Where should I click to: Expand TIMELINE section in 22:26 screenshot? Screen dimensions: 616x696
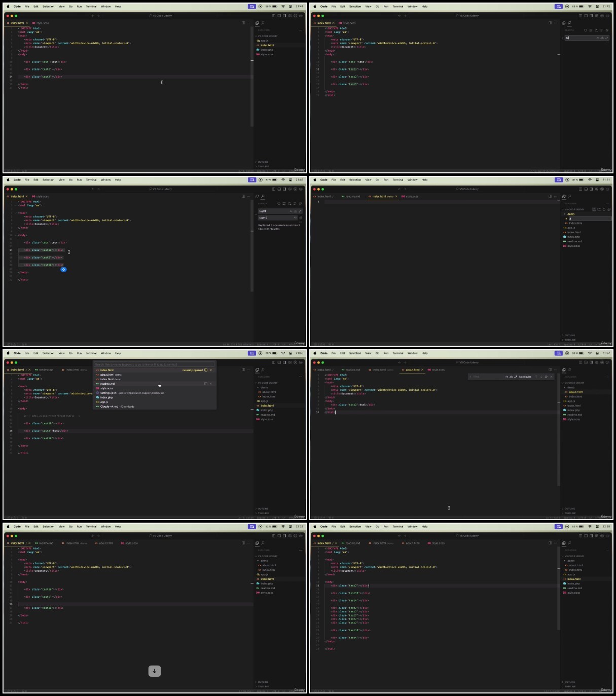[570, 686]
